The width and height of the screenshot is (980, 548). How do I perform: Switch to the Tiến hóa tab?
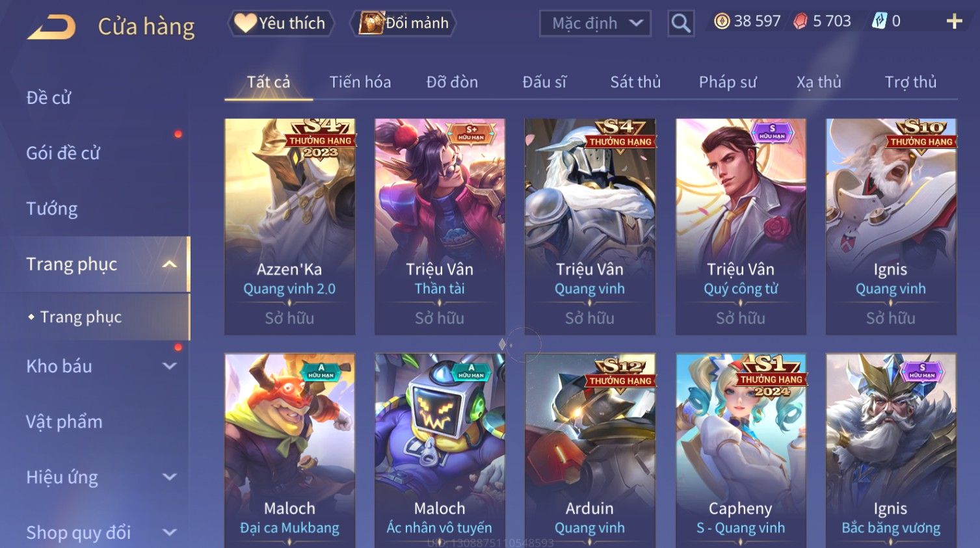[x=360, y=82]
